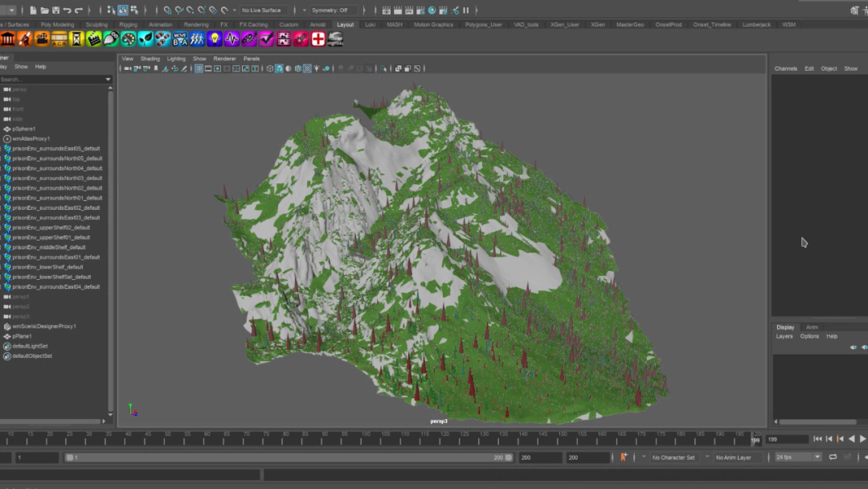Screen dimensions: 868x489
Task: Click the Undo arrow icon
Action: pos(67,10)
